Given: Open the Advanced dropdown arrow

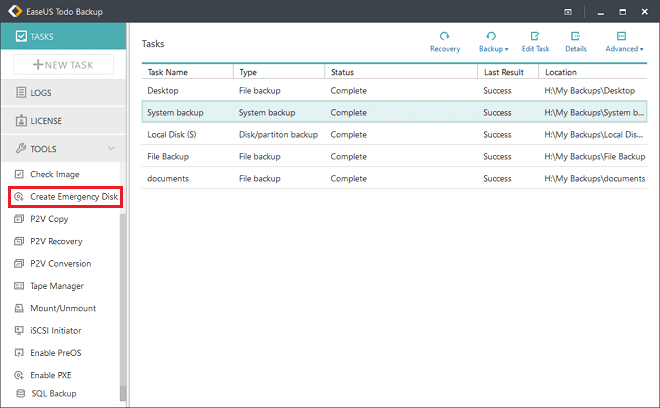Looking at the screenshot, I should pyautogui.click(x=641, y=49).
